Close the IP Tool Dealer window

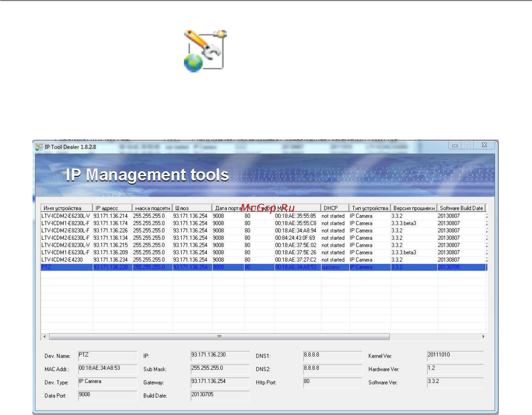pos(484,145)
